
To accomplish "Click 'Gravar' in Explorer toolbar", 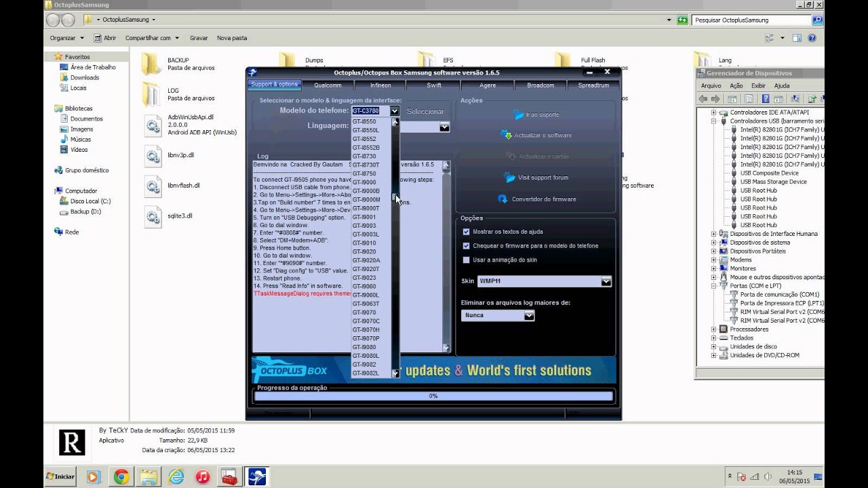I will 199,38.
